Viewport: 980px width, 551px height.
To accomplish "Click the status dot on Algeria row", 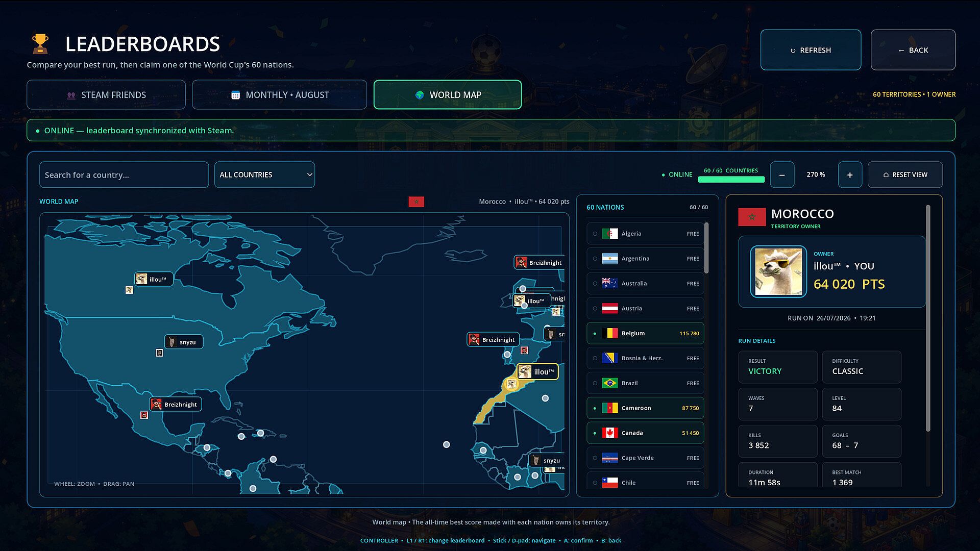I will 595,234.
